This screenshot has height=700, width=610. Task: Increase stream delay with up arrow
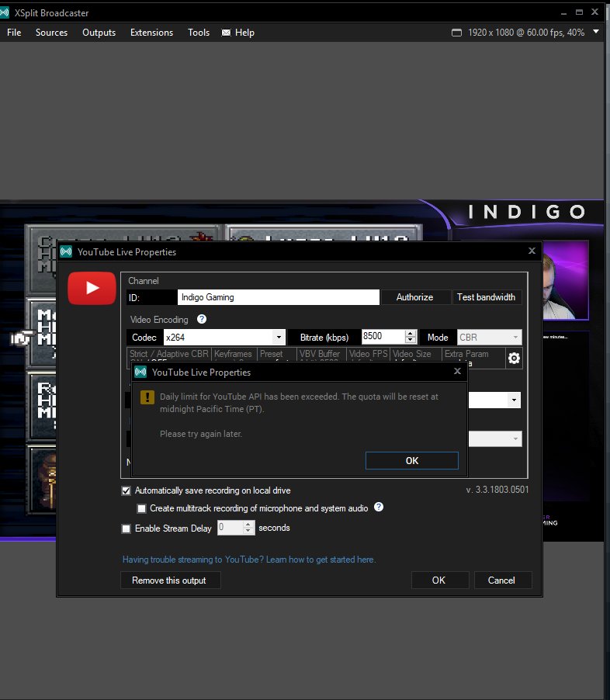(248, 525)
